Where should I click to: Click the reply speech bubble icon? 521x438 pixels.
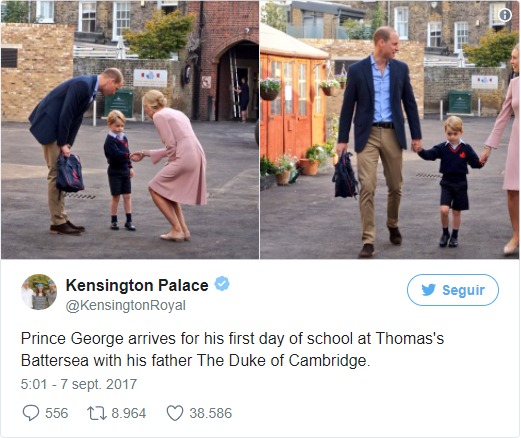tap(31, 413)
